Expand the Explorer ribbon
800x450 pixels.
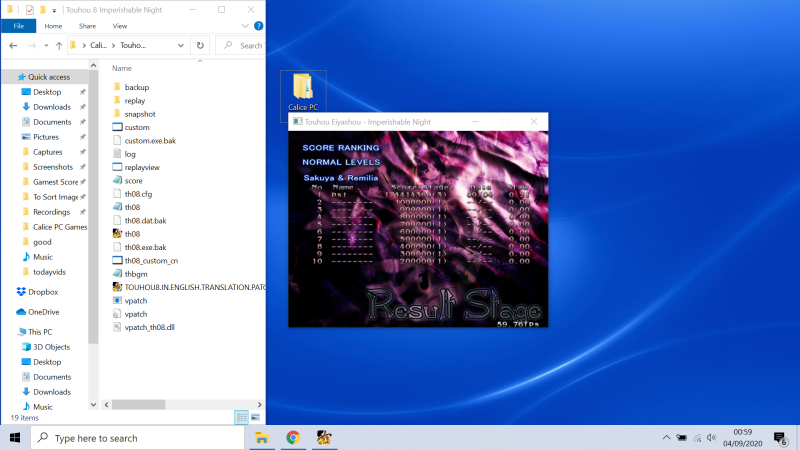pos(245,26)
